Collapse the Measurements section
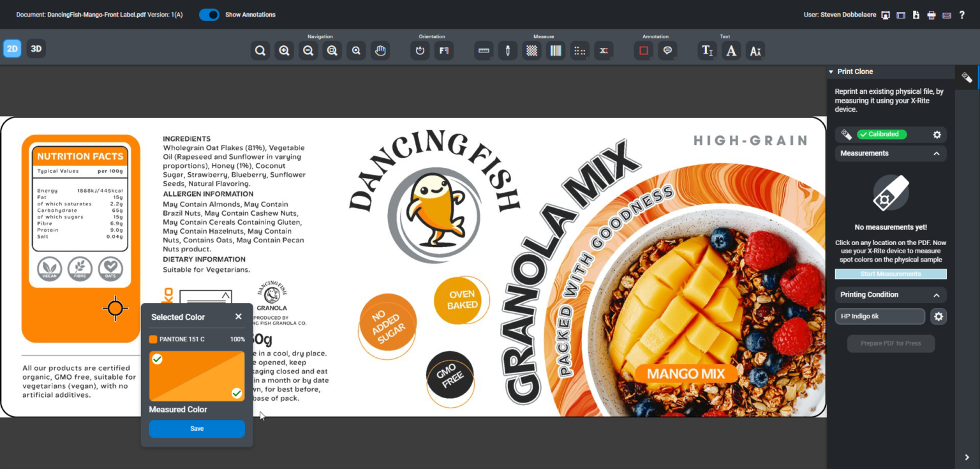Image resolution: width=980 pixels, height=469 pixels. [x=936, y=154]
